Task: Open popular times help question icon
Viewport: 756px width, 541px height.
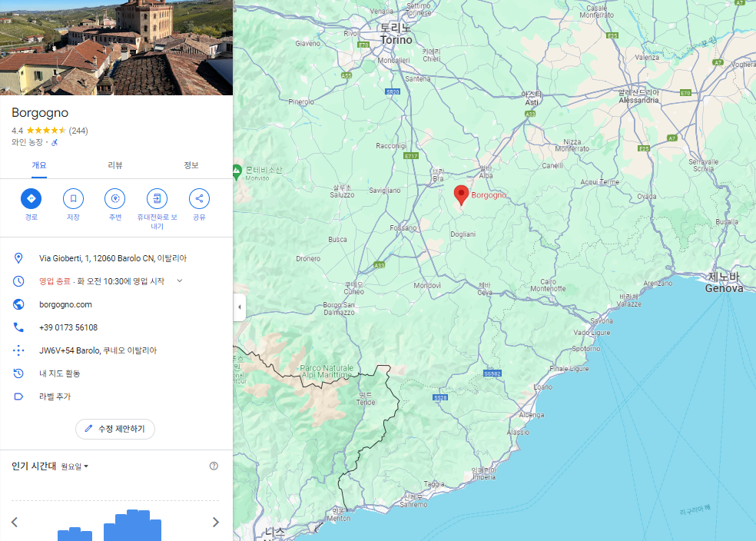Action: (x=214, y=466)
